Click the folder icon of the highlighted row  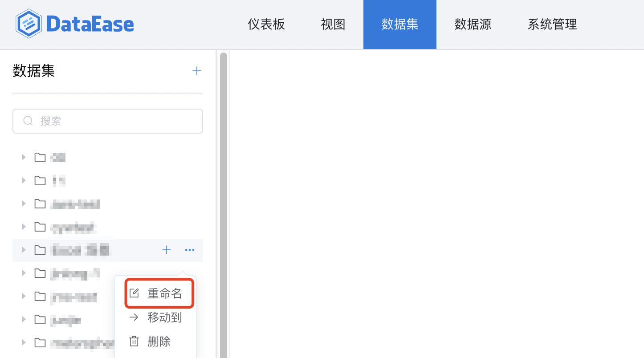point(40,250)
